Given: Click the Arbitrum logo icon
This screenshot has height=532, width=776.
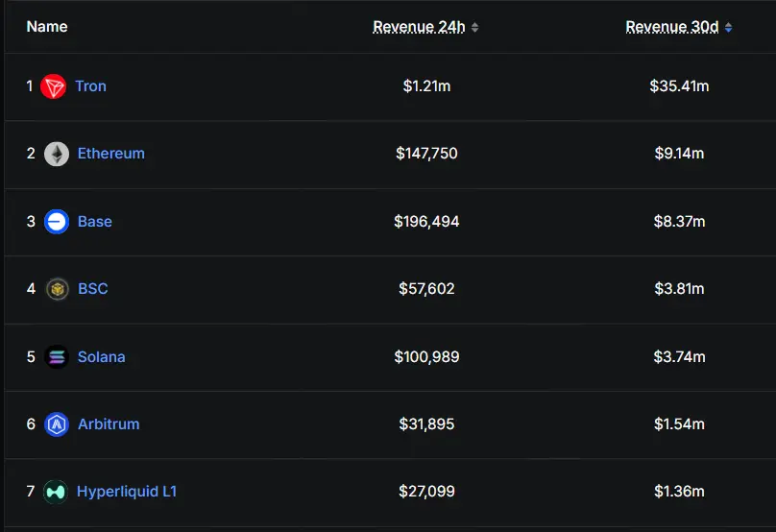Looking at the screenshot, I should (x=57, y=424).
